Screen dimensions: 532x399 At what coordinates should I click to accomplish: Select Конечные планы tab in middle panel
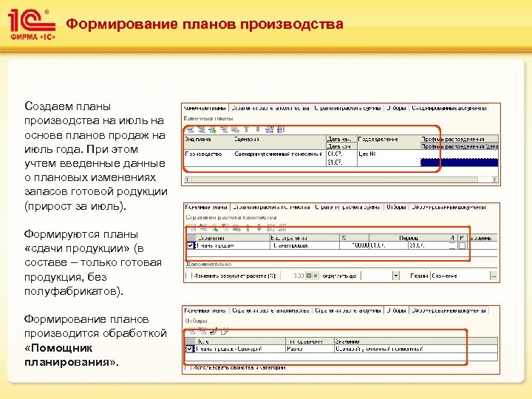pos(206,207)
